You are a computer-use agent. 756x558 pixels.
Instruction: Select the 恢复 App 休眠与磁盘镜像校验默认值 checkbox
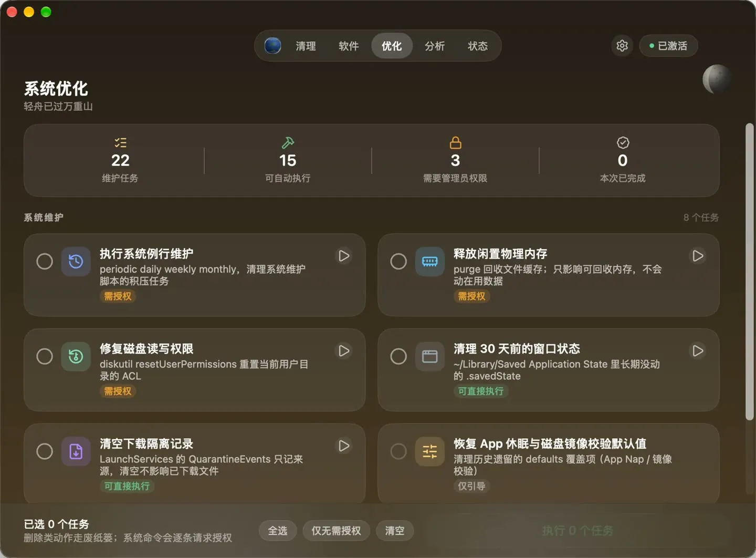(398, 452)
